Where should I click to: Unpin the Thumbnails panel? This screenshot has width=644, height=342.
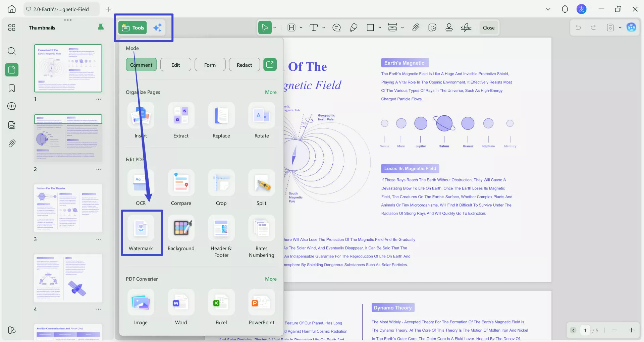[x=101, y=27]
